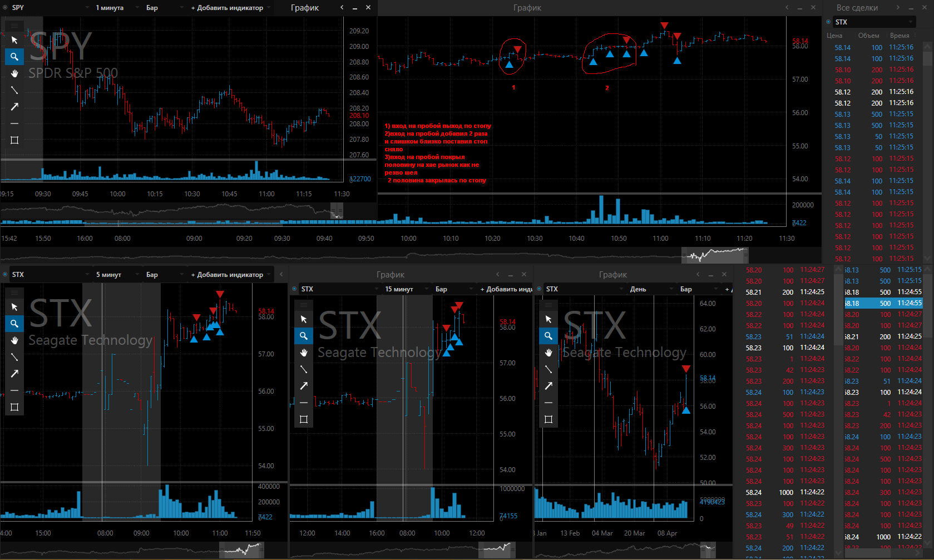Activate the zoom magnifier in SPY chart
Screen dimensions: 934x560
(x=14, y=57)
